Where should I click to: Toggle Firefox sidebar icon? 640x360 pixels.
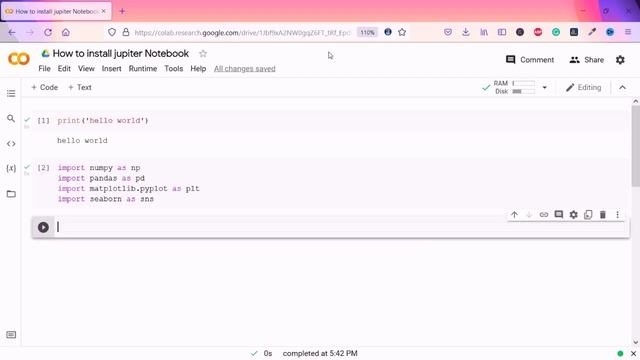click(x=502, y=32)
